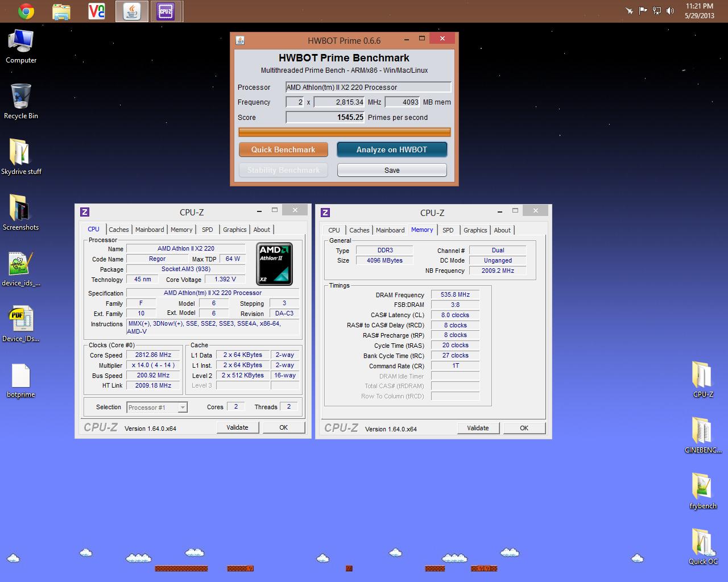Open Mainboard tab in right CPU-Z window
The image size is (728, 582).
click(390, 230)
